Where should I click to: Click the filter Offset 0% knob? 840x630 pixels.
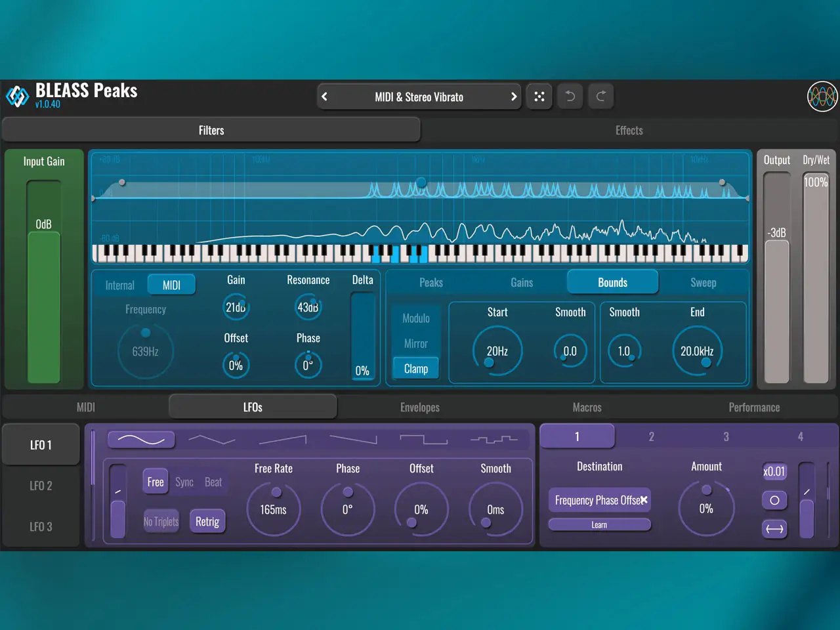point(236,366)
